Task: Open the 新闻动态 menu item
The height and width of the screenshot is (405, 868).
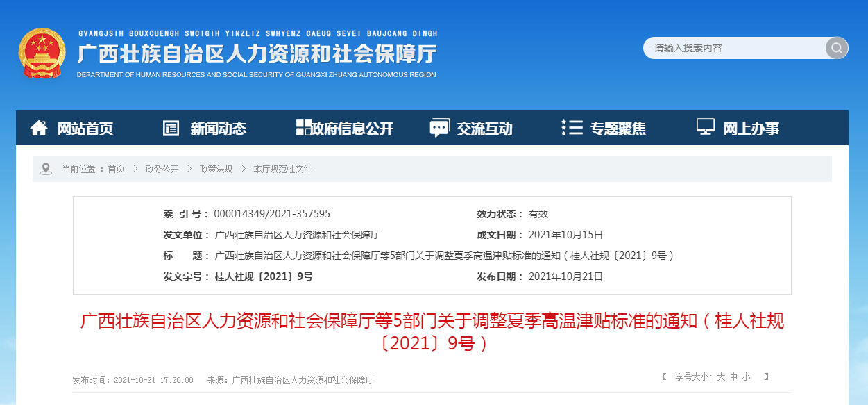Action: 219,129
